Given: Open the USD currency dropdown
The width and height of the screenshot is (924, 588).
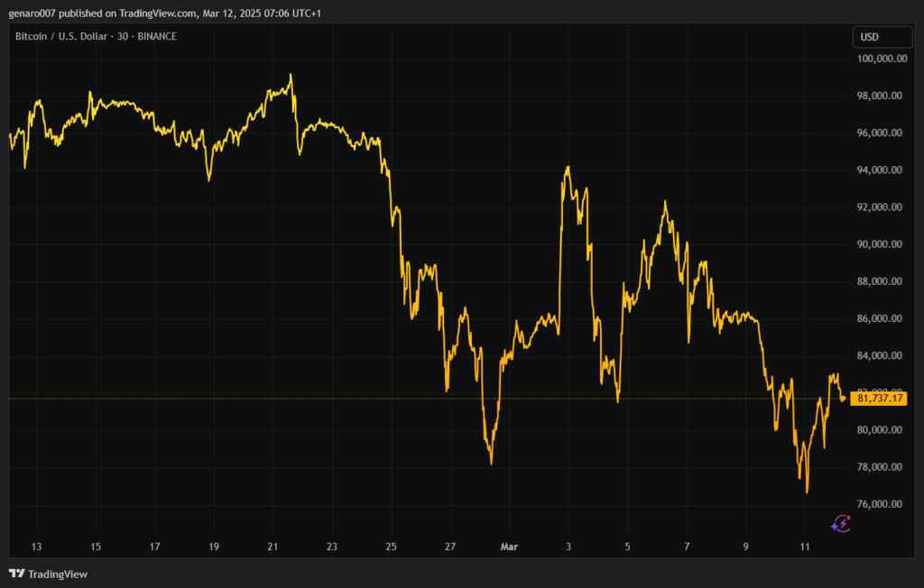Looking at the screenshot, I should [x=882, y=37].
